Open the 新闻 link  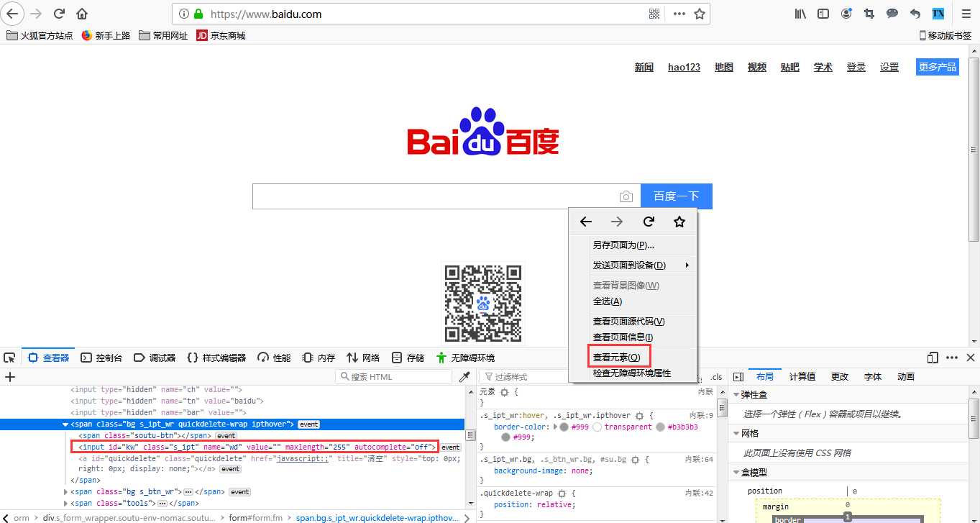tap(644, 67)
